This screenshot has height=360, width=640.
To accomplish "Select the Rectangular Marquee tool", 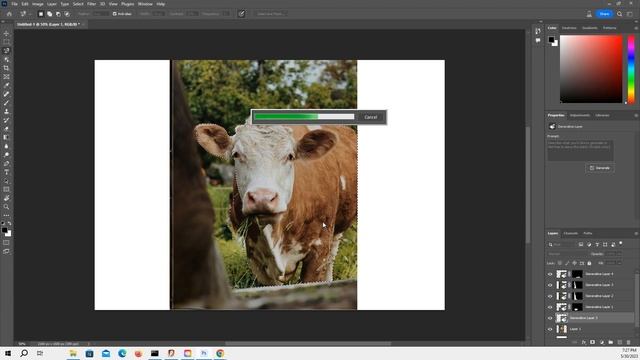I will 6,42.
